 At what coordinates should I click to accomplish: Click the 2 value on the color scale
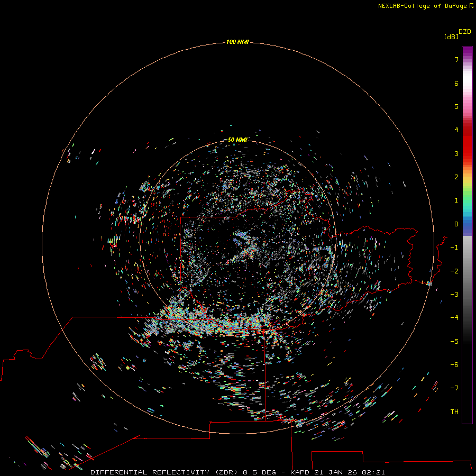pyautogui.click(x=456, y=177)
